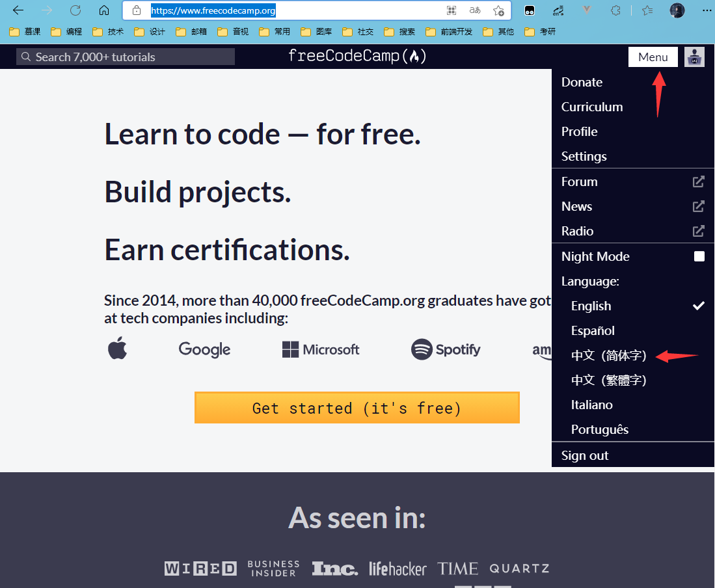The height and width of the screenshot is (588, 715).
Task: Click the Search 7,000+ tutorials field
Action: 126,57
